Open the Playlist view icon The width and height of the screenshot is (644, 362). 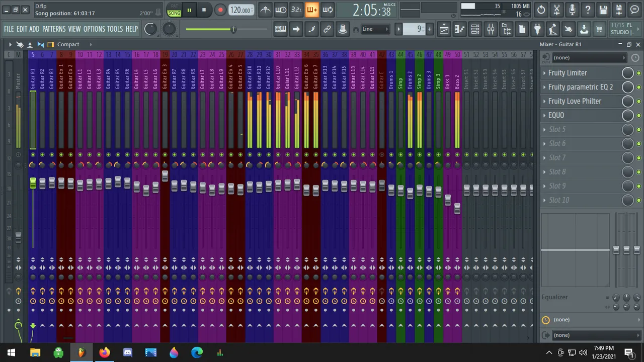[x=444, y=29]
